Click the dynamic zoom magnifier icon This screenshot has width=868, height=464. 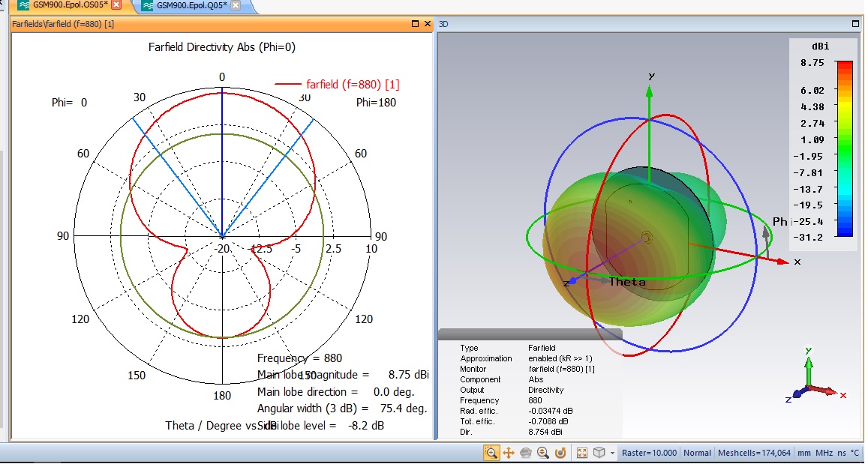[542, 453]
